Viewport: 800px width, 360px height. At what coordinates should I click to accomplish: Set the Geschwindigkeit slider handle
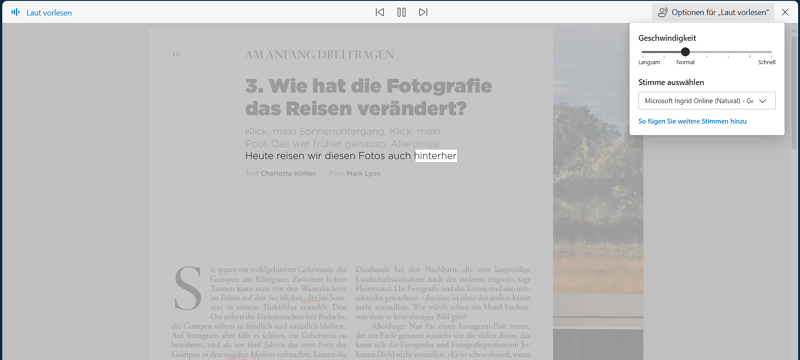coord(685,52)
